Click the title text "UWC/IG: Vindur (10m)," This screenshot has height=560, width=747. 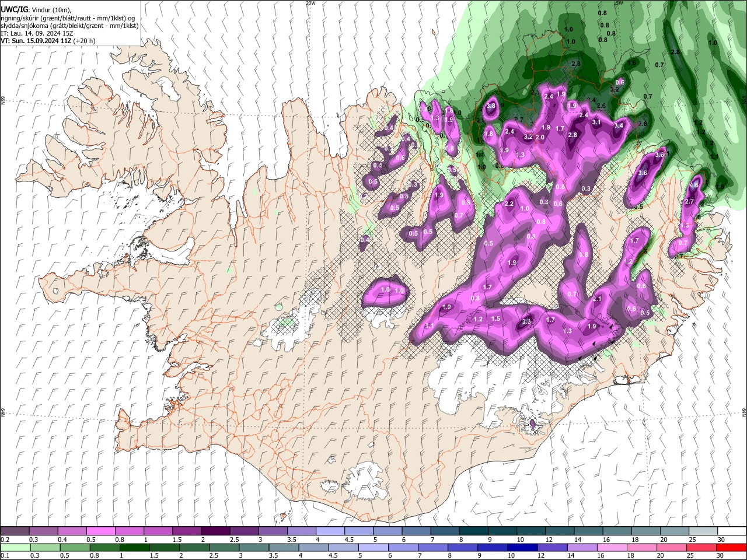pos(36,10)
